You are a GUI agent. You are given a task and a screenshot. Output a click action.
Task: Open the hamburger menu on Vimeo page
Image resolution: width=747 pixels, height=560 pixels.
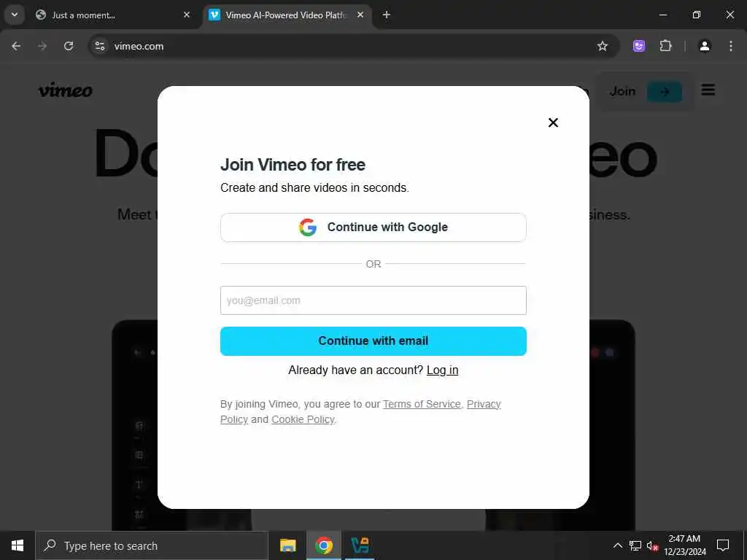point(708,90)
